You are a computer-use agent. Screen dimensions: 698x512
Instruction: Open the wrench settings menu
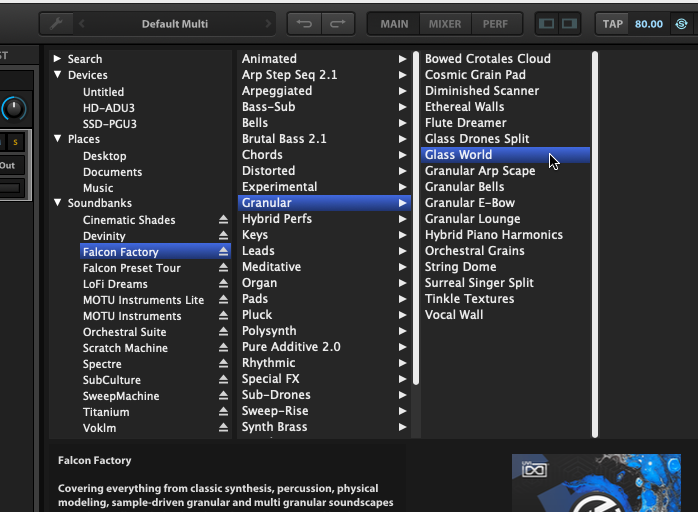tap(57, 24)
